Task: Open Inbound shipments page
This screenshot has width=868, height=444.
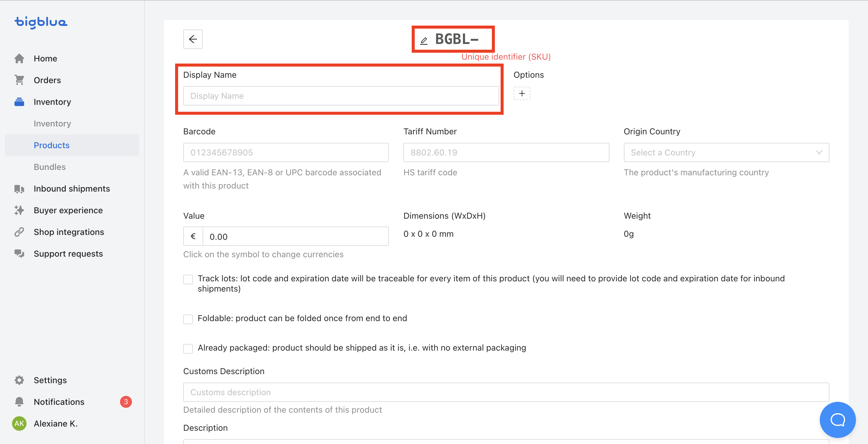Action: (72, 189)
